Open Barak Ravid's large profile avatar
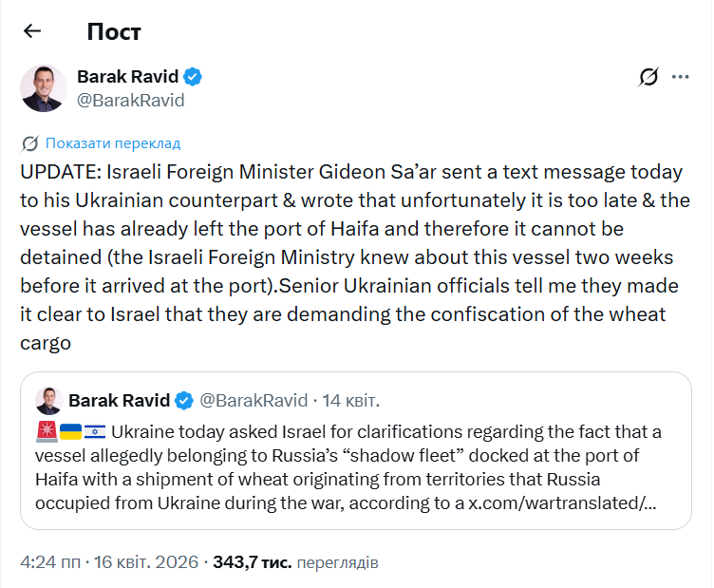The image size is (714, 588). pos(44,88)
